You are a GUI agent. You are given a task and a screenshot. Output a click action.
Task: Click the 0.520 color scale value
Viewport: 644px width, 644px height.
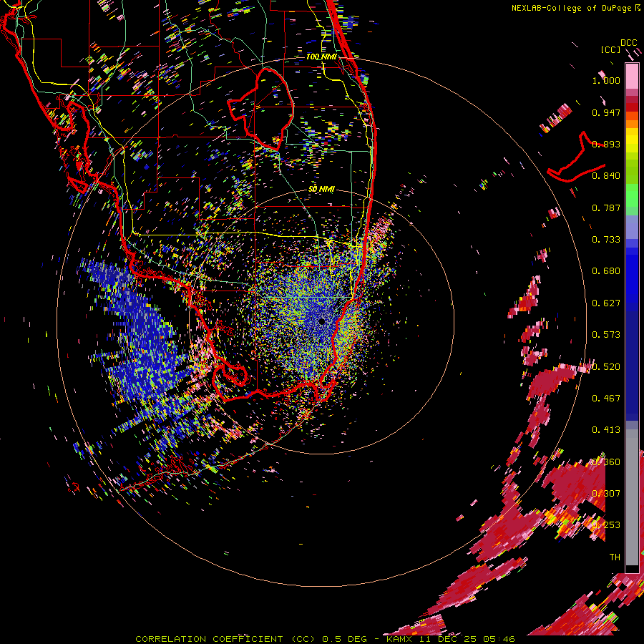(x=606, y=367)
